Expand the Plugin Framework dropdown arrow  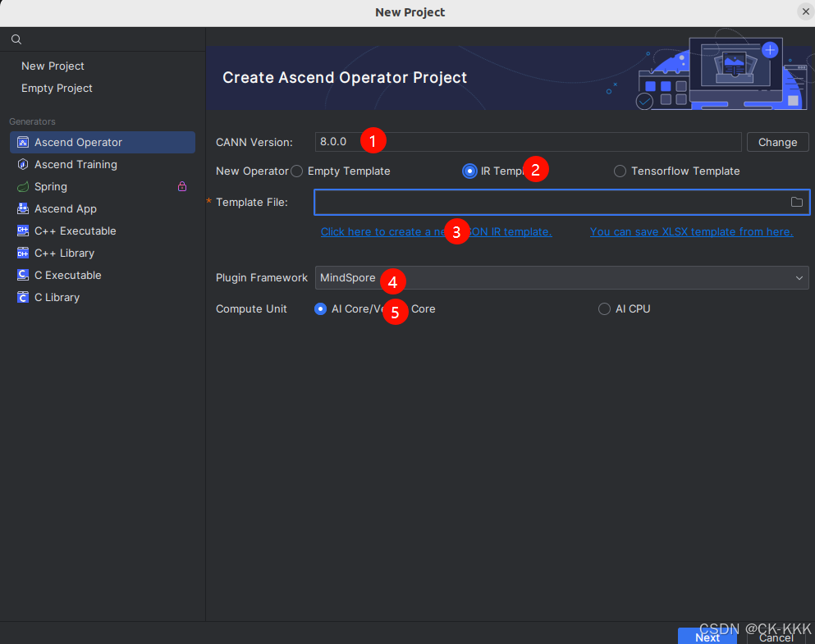(x=799, y=278)
